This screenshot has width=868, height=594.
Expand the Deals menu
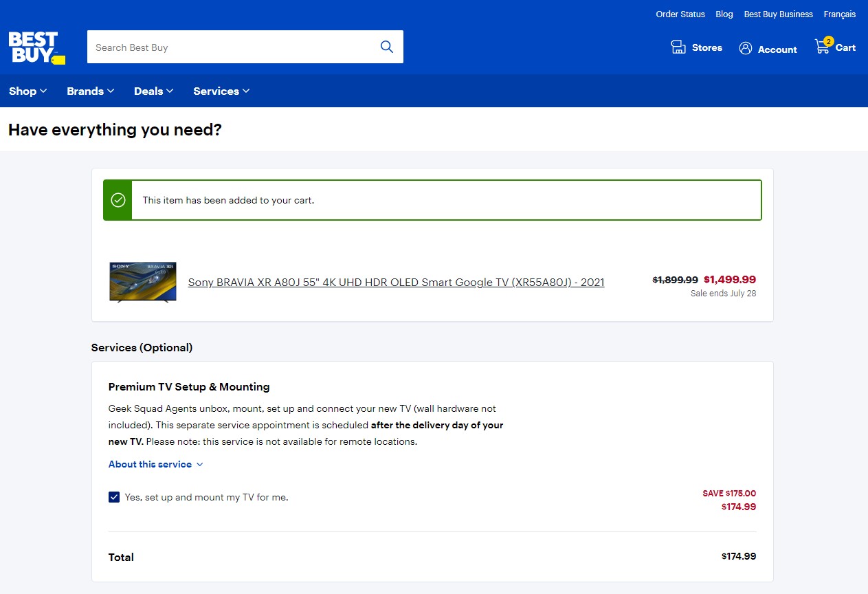pyautogui.click(x=154, y=91)
